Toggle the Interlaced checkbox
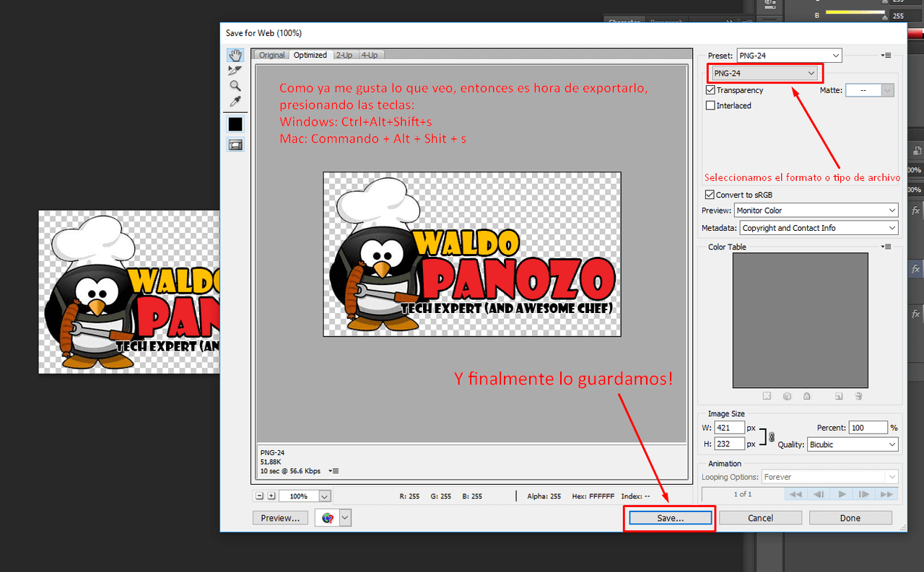The width and height of the screenshot is (924, 572). pyautogui.click(x=711, y=105)
